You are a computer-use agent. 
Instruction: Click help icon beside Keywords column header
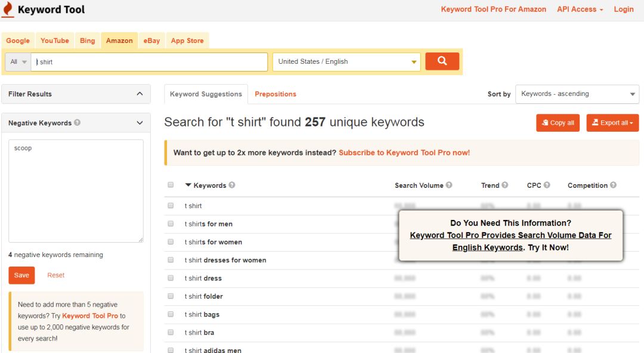[x=232, y=185]
